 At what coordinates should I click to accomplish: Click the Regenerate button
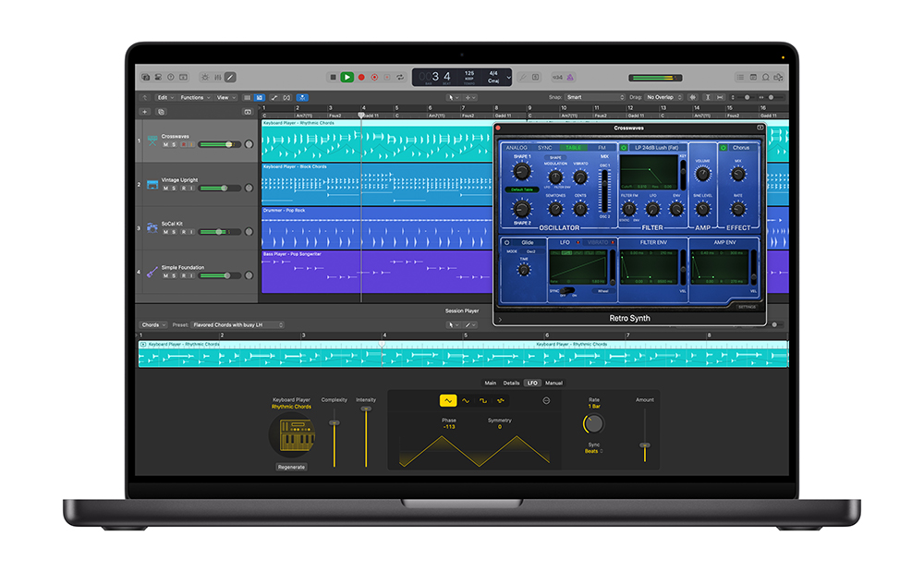pos(291,467)
